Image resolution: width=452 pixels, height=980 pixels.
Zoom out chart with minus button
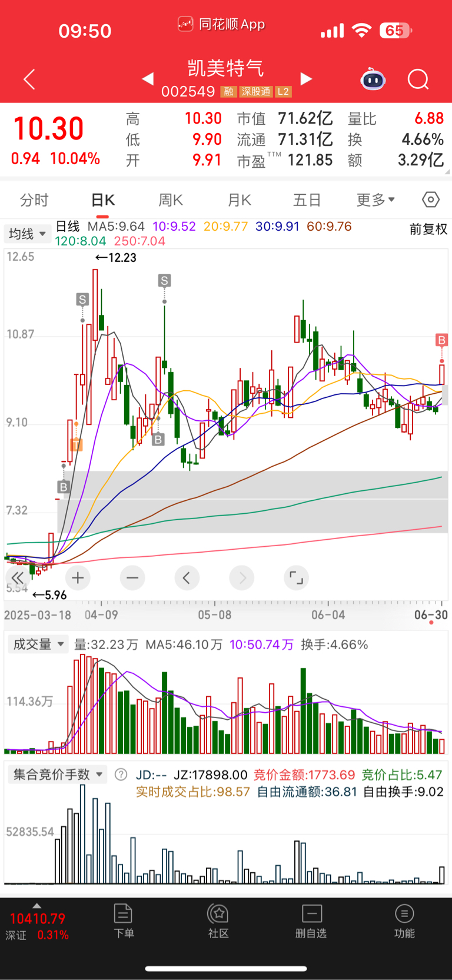click(x=132, y=578)
